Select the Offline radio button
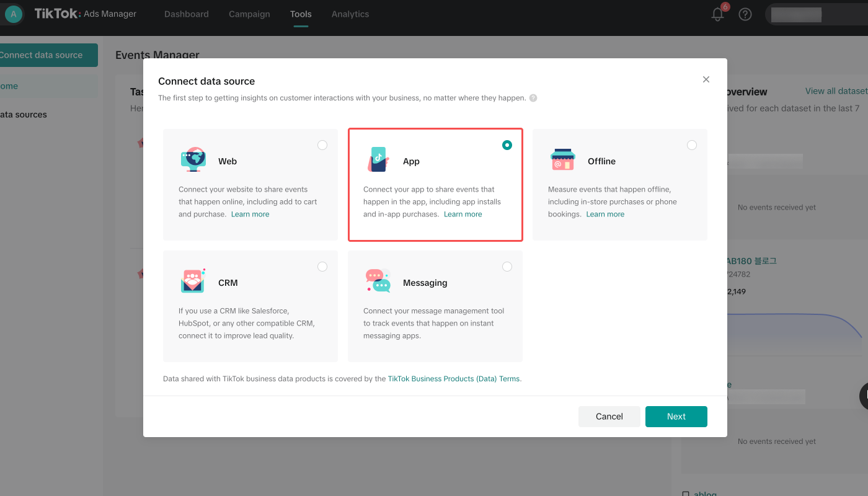Screen dimensions: 868x496 click(x=692, y=145)
